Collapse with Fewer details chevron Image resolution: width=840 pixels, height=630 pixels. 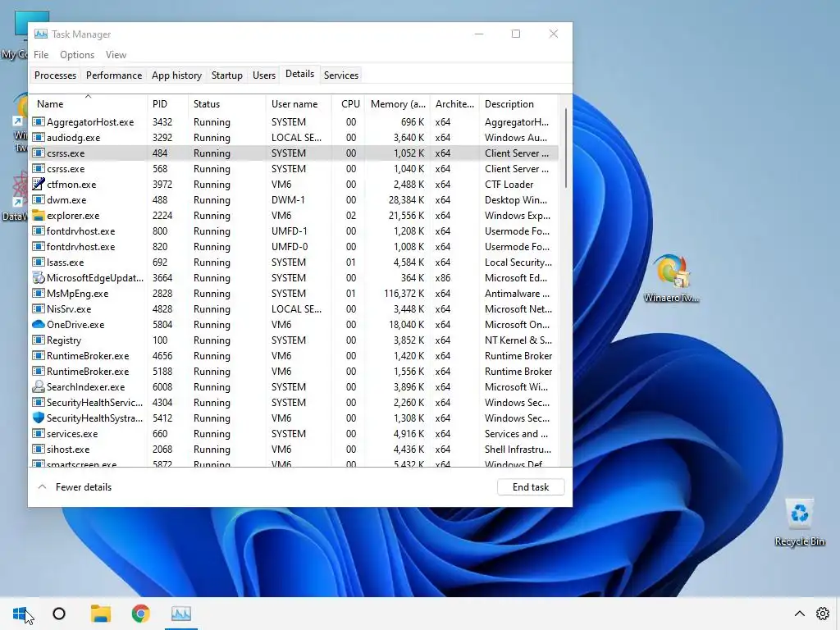pyautogui.click(x=43, y=487)
